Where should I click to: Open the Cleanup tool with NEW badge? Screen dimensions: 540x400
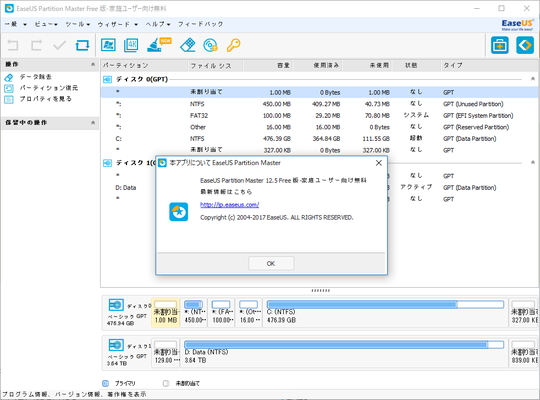[x=158, y=45]
